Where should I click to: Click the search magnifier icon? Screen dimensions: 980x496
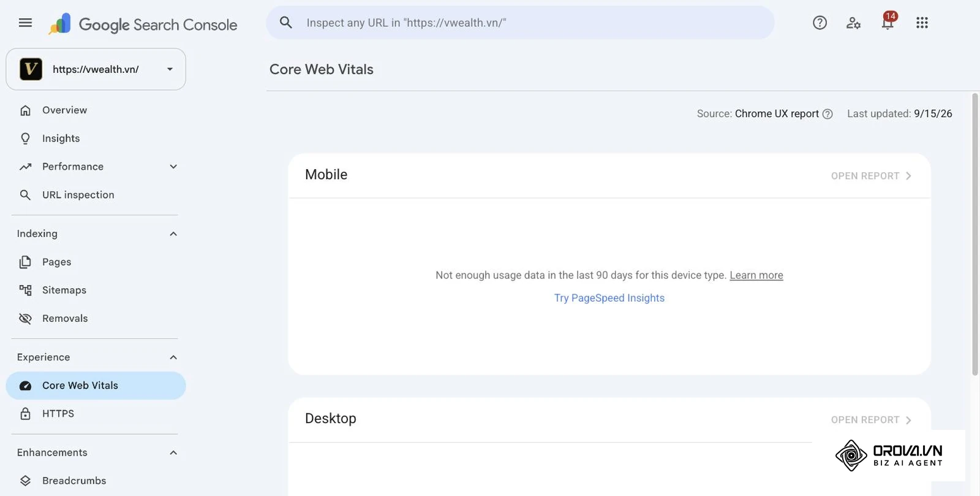285,23
